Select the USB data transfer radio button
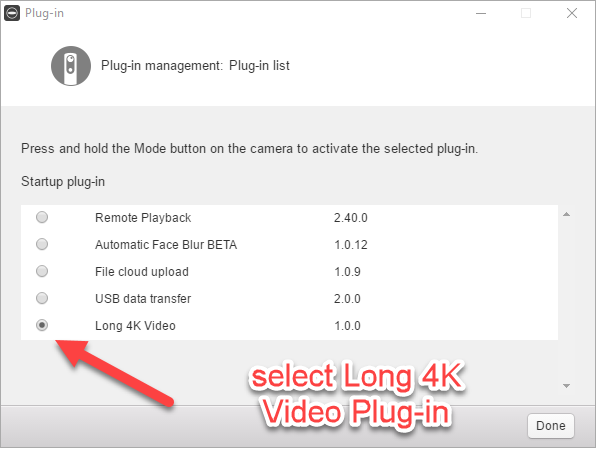The image size is (596, 450). click(x=42, y=298)
